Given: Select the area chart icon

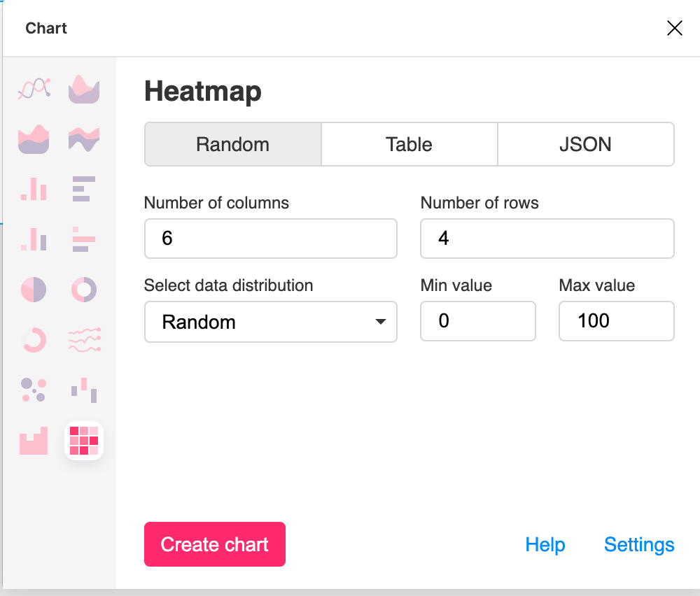Looking at the screenshot, I should pos(84,89).
